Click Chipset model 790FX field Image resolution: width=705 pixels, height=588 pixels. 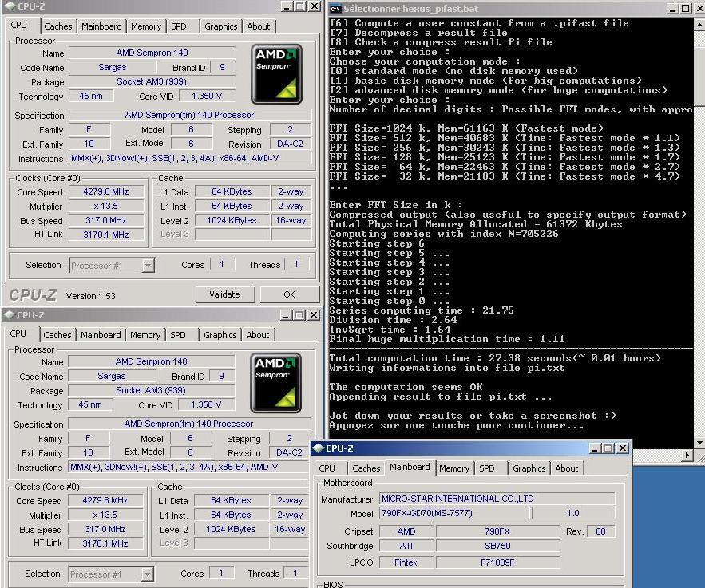click(x=497, y=531)
